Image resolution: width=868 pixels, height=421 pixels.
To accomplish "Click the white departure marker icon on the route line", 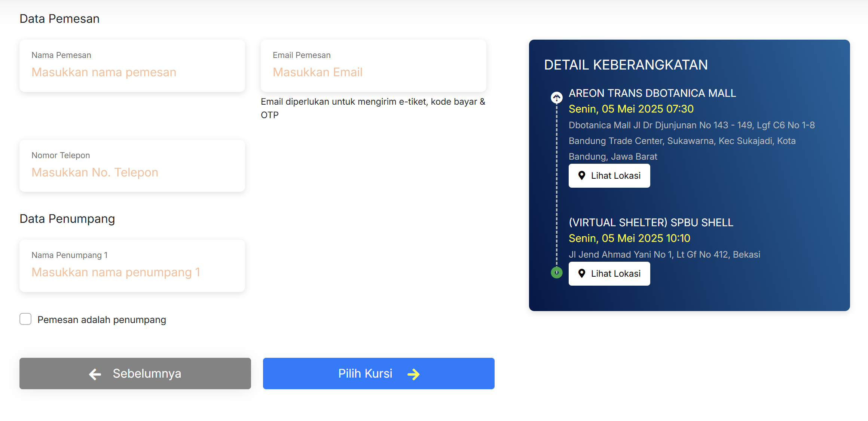I will click(x=557, y=98).
